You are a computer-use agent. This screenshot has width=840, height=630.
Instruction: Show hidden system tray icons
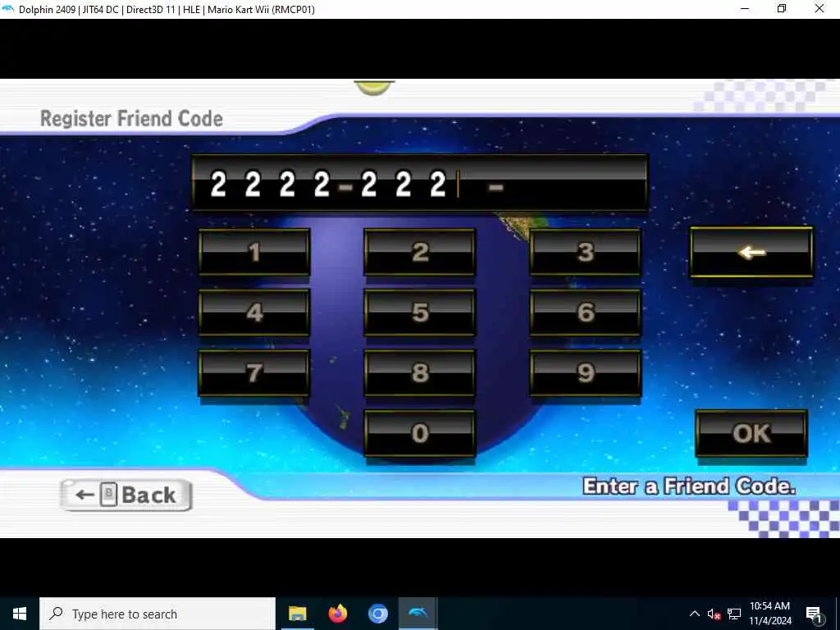click(x=694, y=614)
